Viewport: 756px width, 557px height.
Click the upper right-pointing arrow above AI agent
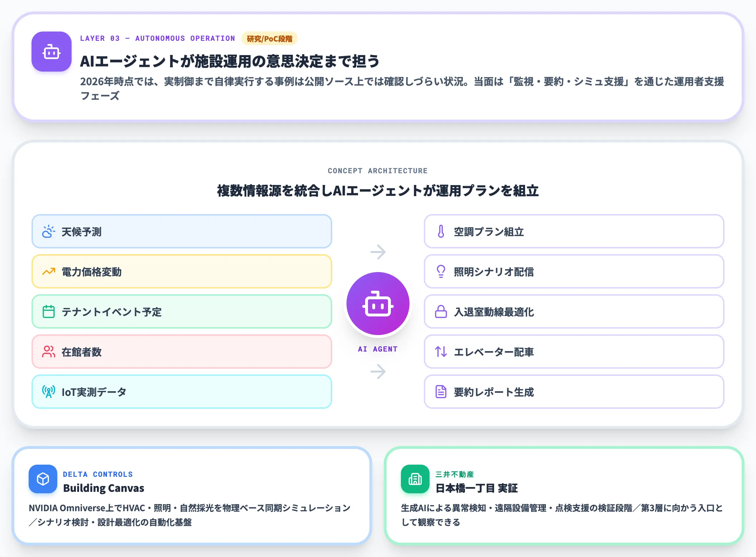click(x=378, y=252)
